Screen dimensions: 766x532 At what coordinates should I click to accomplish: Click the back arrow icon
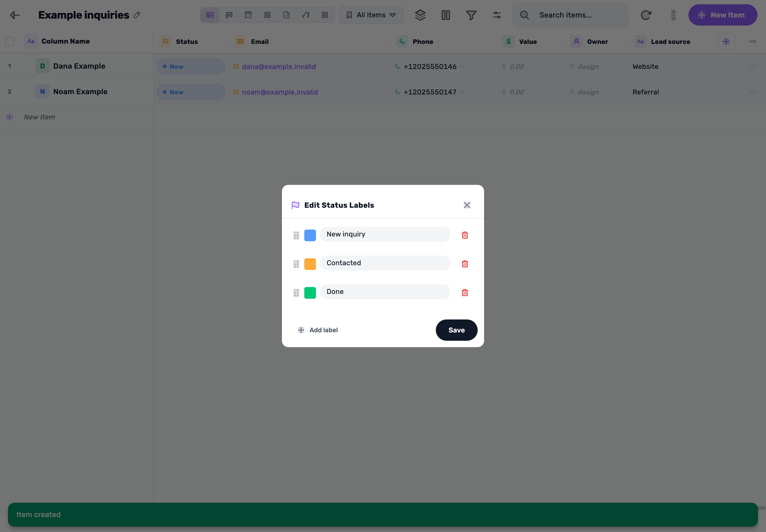[15, 15]
